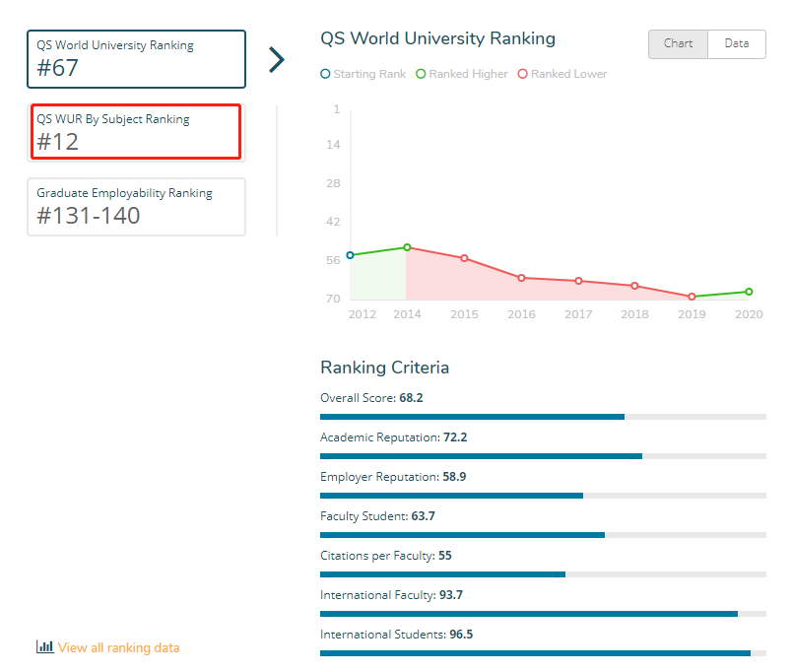Click the 'Ranking Criteria' heading
The height and width of the screenshot is (672, 791).
click(x=384, y=368)
